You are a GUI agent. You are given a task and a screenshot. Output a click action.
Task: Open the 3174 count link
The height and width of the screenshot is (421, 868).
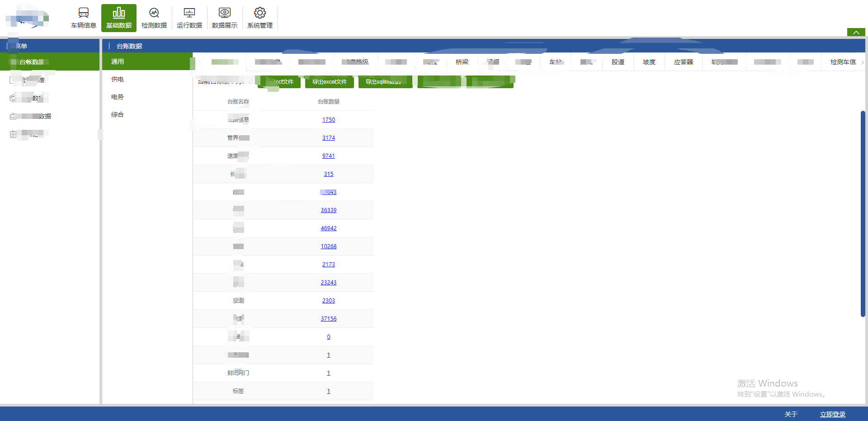(329, 138)
